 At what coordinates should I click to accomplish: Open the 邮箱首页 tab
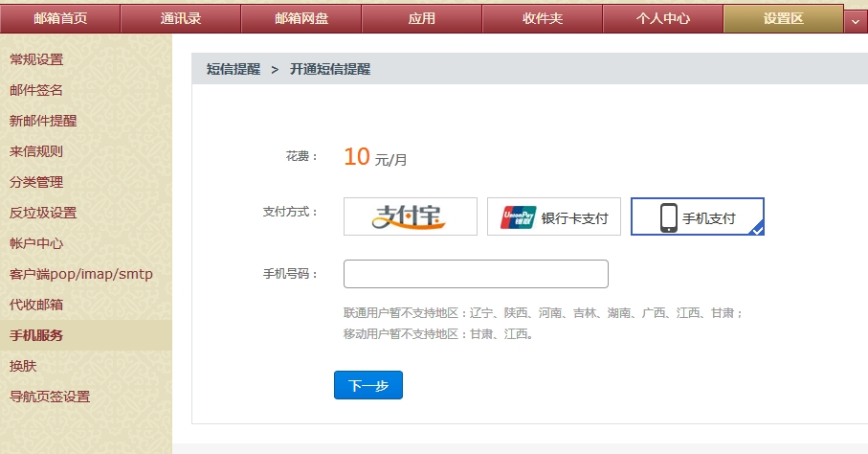(60, 19)
